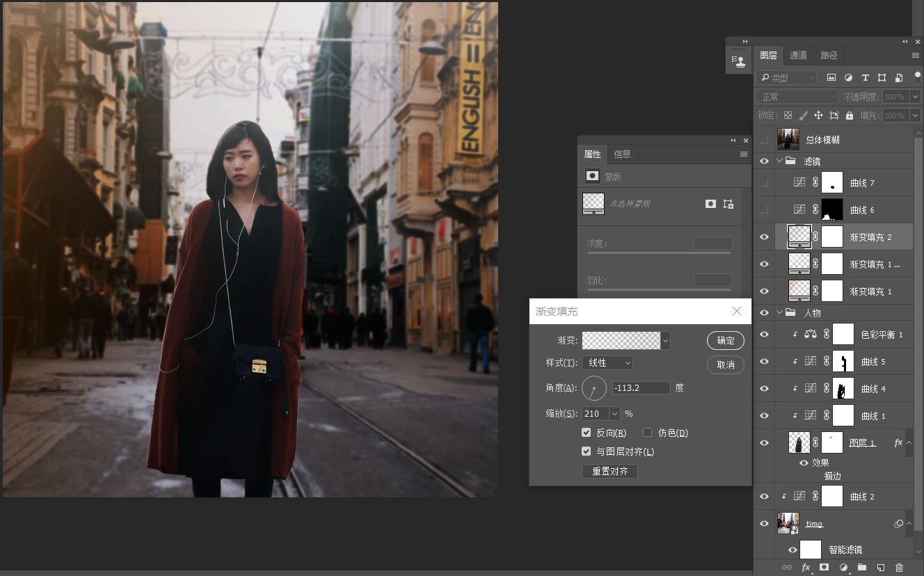Viewport: 924px width, 576px height.
Task: Click the adjustment layer filter icon
Action: tap(848, 78)
